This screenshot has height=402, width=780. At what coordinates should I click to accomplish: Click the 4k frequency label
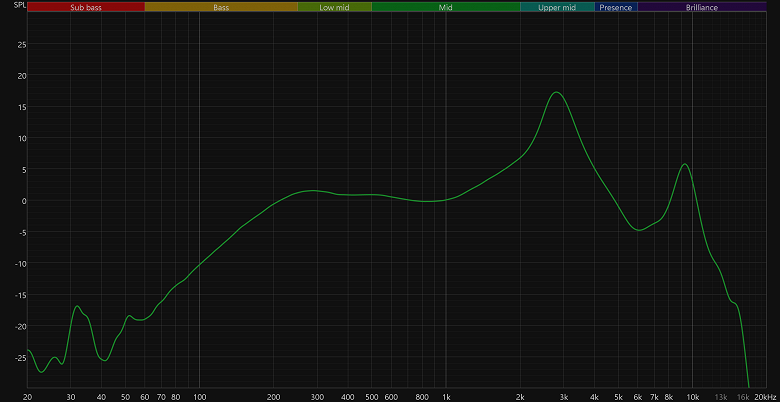pos(594,397)
